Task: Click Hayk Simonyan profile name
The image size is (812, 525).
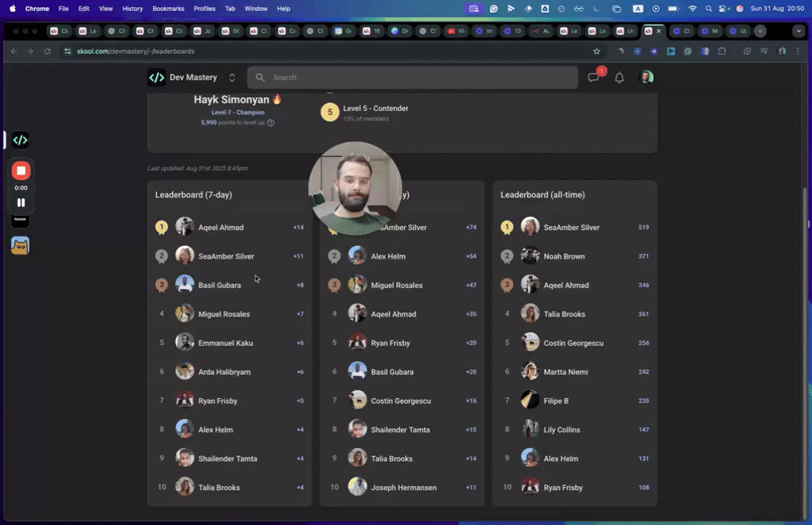Action: pos(232,99)
